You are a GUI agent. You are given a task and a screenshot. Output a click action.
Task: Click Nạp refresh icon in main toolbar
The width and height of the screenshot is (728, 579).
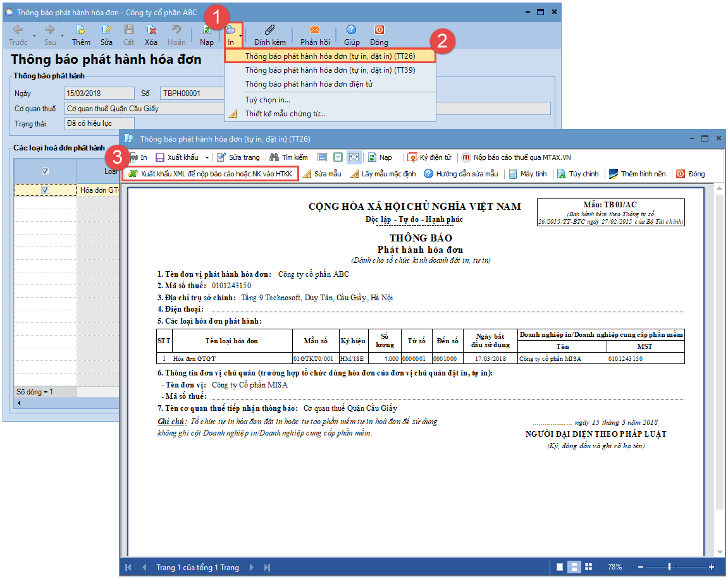coord(207,30)
